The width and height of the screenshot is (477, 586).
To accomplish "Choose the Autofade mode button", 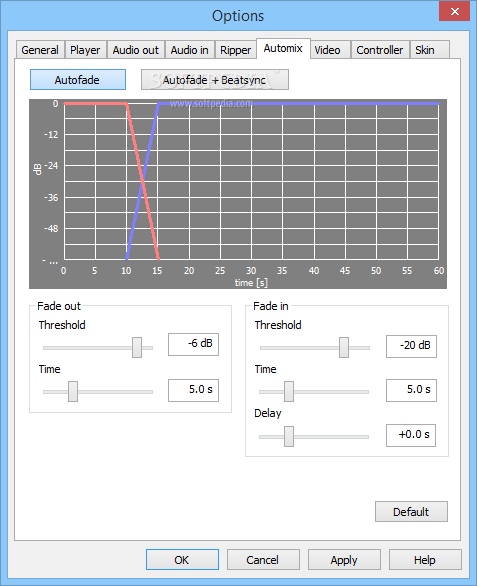I will (x=78, y=80).
